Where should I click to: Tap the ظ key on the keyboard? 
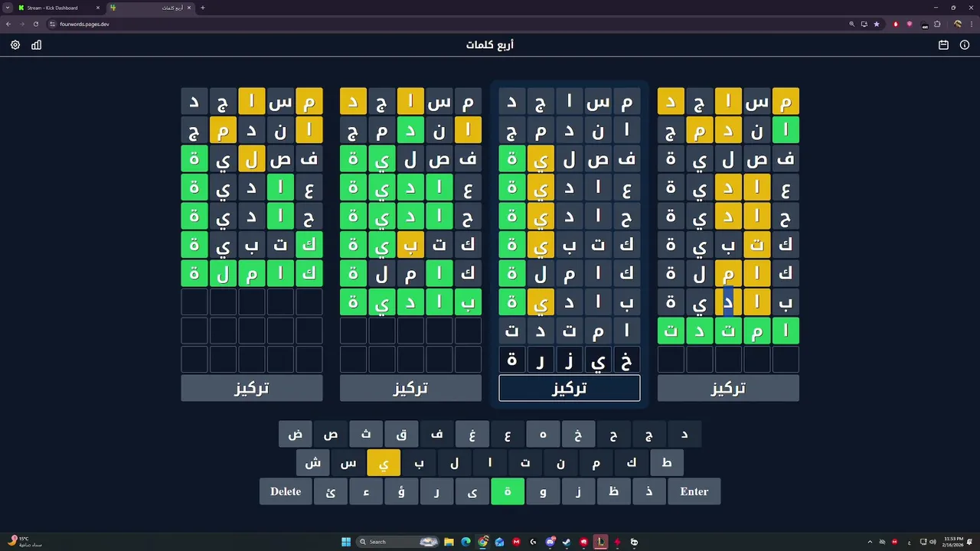pos(613,491)
